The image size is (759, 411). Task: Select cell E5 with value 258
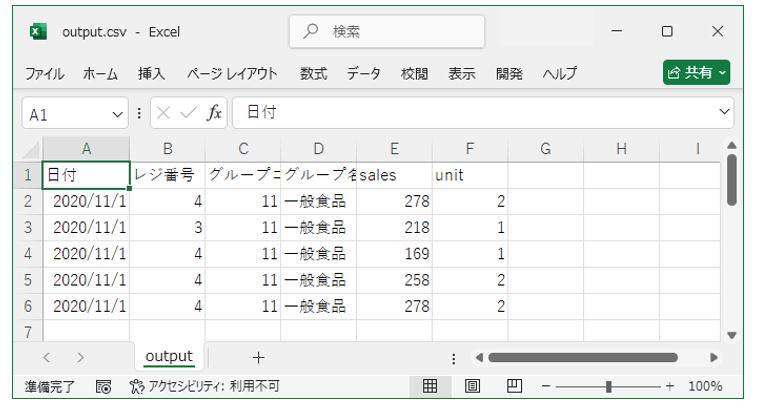coord(395,280)
